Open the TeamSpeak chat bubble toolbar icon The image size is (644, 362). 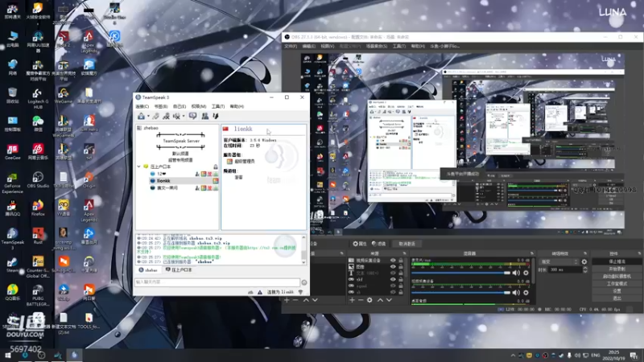pos(192,116)
